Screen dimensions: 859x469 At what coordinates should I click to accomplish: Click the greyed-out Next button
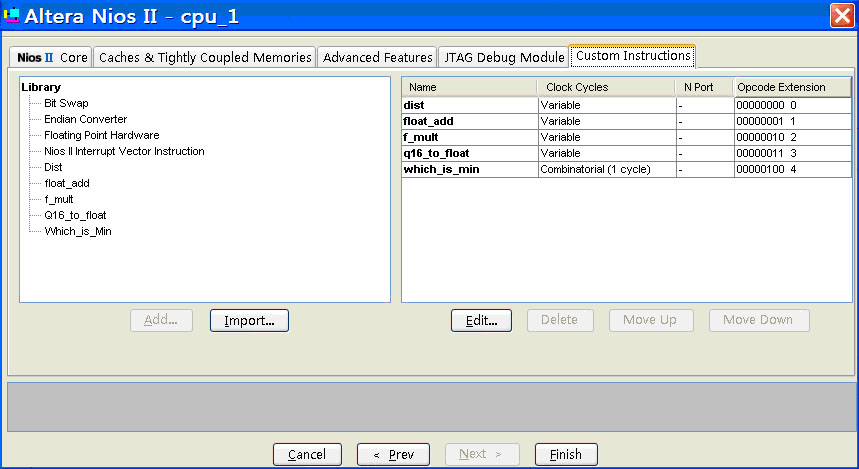(482, 455)
